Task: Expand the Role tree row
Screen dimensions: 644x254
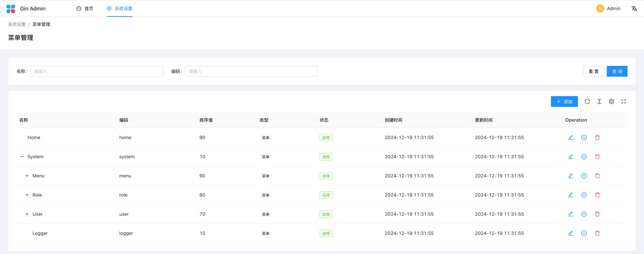Action: [x=27, y=195]
